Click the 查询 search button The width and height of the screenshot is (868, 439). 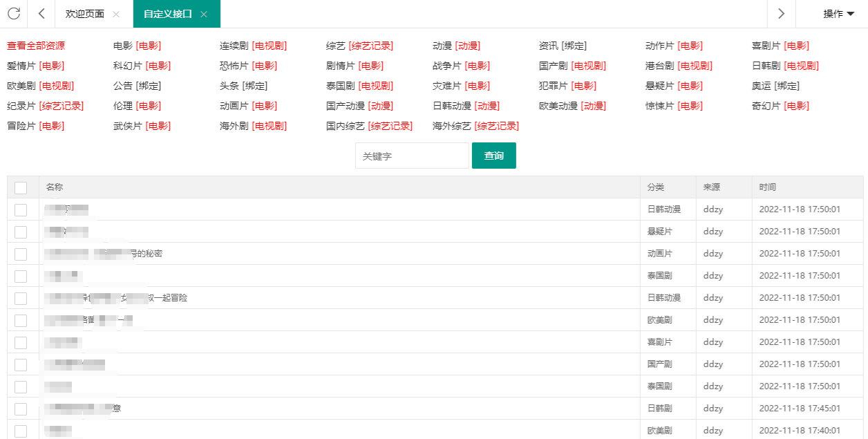pos(493,156)
